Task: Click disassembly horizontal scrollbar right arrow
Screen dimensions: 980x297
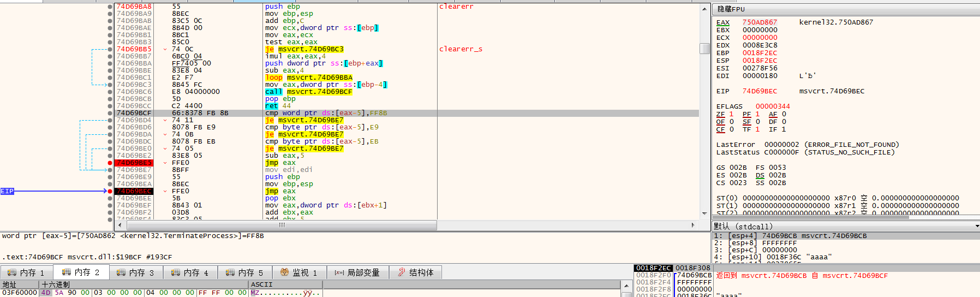Action: (x=693, y=225)
